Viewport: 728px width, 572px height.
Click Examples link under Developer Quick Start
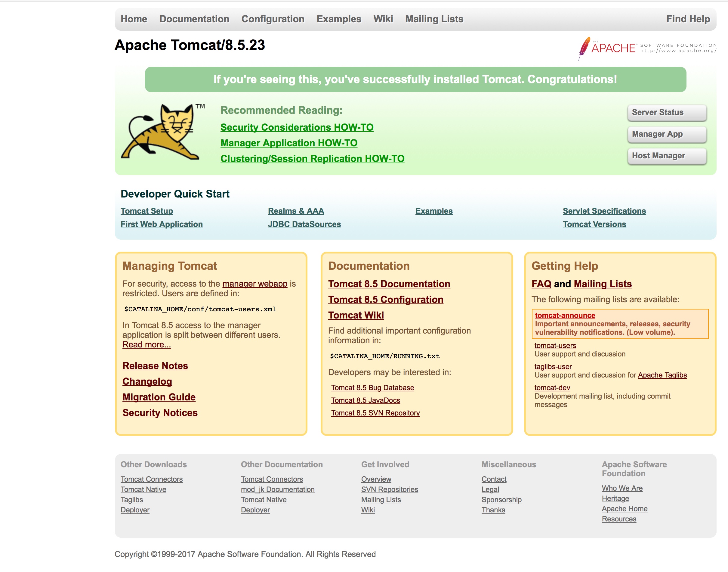coord(434,211)
